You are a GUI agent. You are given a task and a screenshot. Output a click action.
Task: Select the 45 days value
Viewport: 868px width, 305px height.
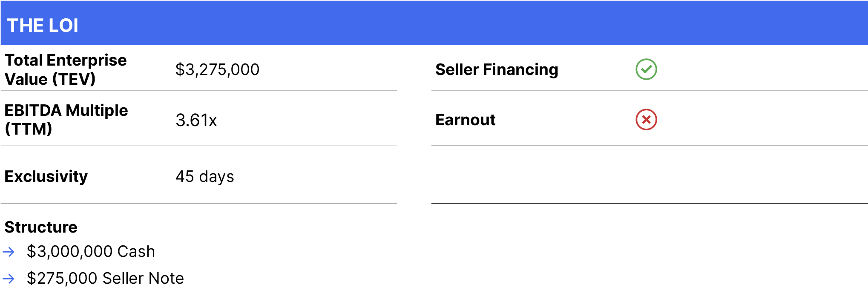point(205,176)
